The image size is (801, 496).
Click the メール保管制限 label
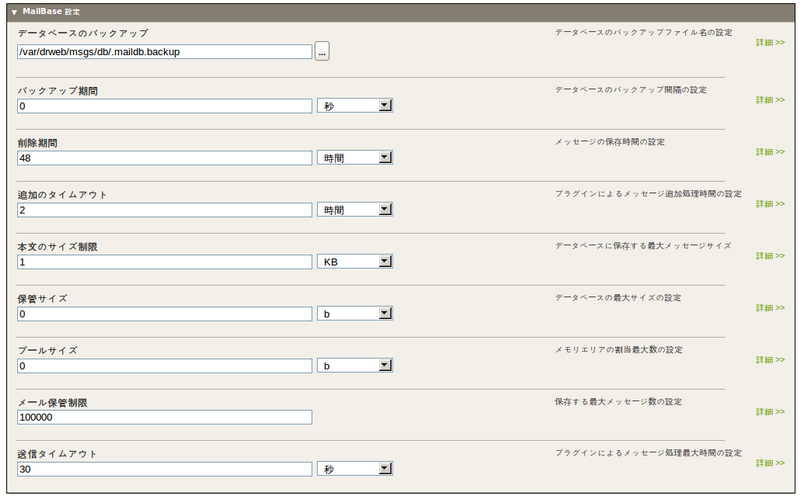tap(53, 403)
